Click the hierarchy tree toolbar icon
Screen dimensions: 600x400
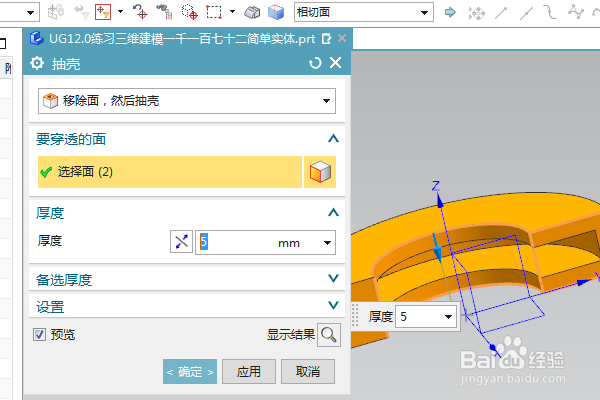click(165, 12)
